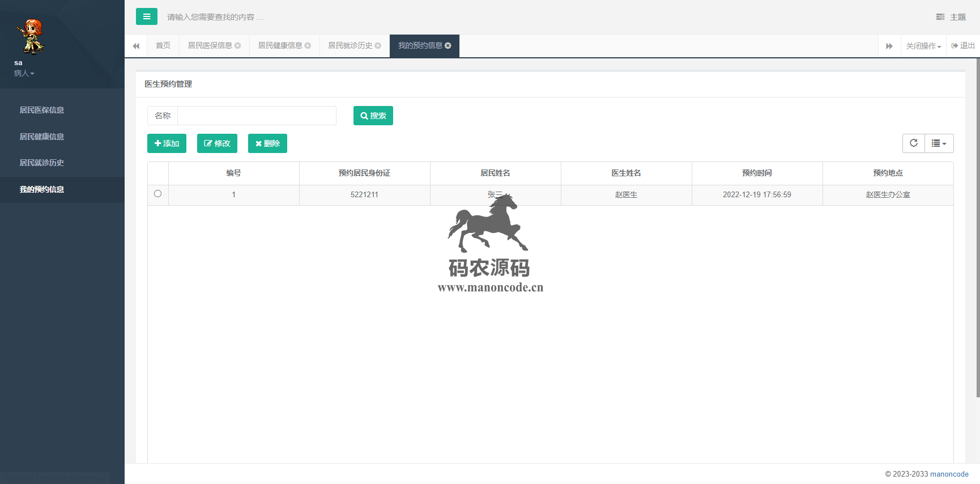Click the 添加 add button
The width and height of the screenshot is (980, 484).
[167, 143]
